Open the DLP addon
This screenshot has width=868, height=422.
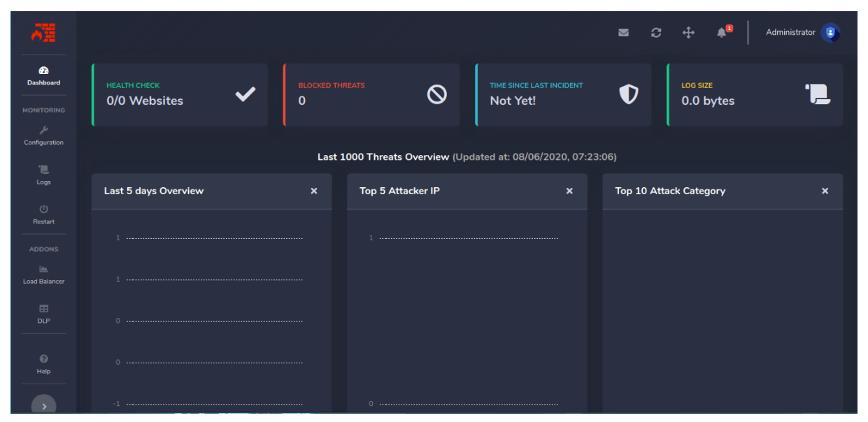[43, 314]
